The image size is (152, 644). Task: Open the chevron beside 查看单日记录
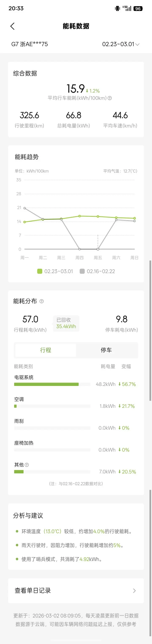134,590
